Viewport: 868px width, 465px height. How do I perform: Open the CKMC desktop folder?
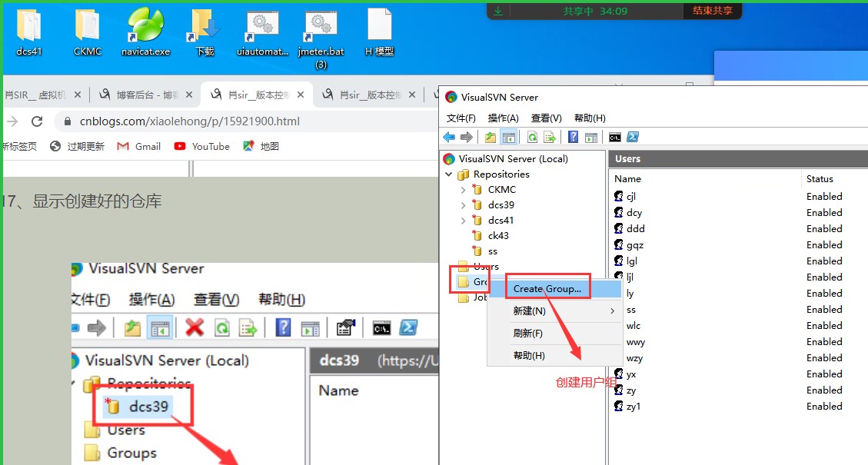click(88, 32)
